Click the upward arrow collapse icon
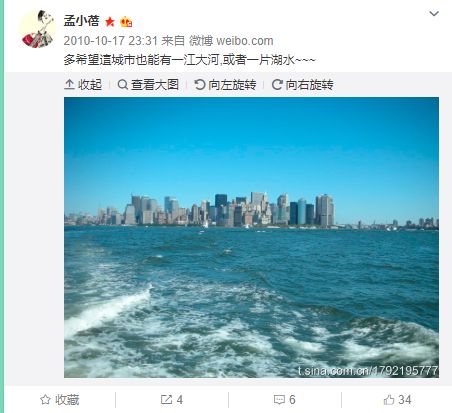This screenshot has height=413, width=452. 69,85
